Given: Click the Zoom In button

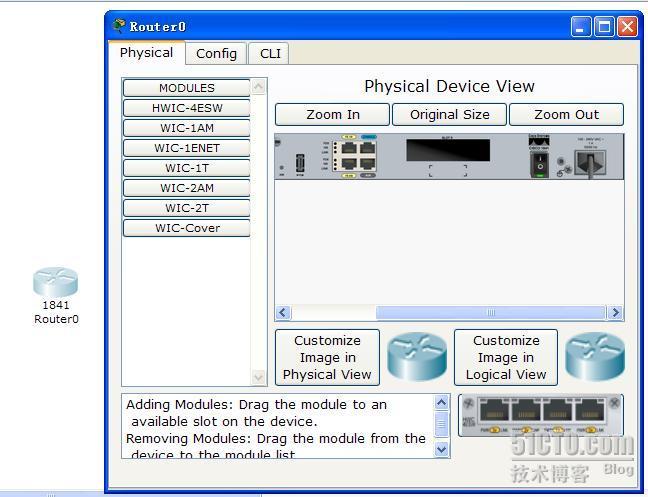Looking at the screenshot, I should pyautogui.click(x=332, y=114).
